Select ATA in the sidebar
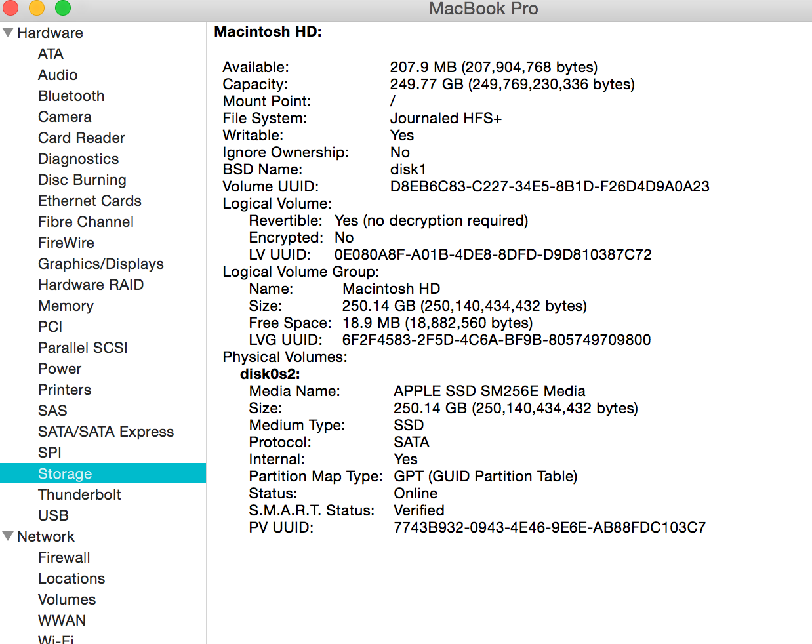This screenshot has height=644, width=812. 51,54
